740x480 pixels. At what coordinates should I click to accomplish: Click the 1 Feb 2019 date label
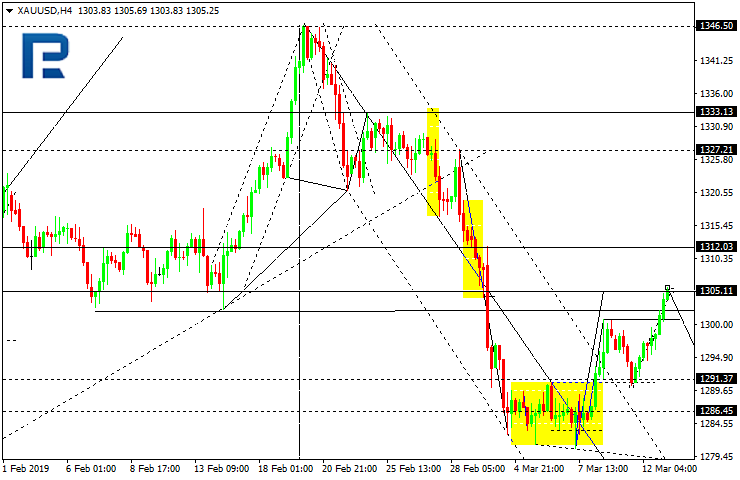click(x=25, y=469)
